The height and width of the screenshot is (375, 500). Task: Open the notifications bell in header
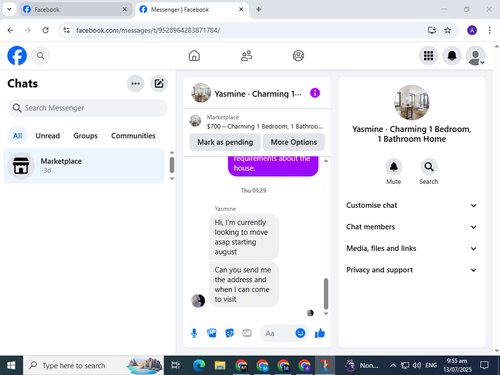(x=452, y=56)
